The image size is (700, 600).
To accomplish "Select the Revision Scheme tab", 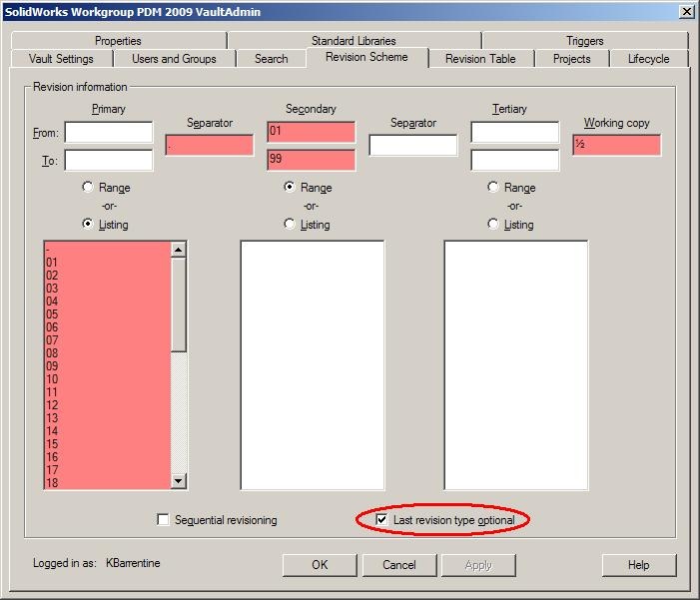I will [x=366, y=57].
